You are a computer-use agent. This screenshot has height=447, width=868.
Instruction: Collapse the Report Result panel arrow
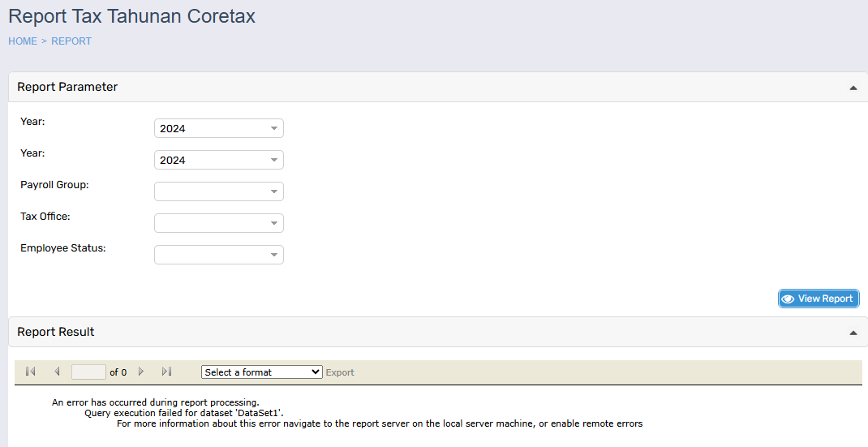(853, 333)
